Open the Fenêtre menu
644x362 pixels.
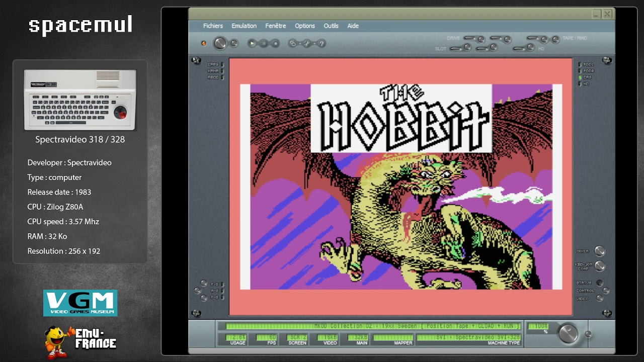pyautogui.click(x=275, y=26)
